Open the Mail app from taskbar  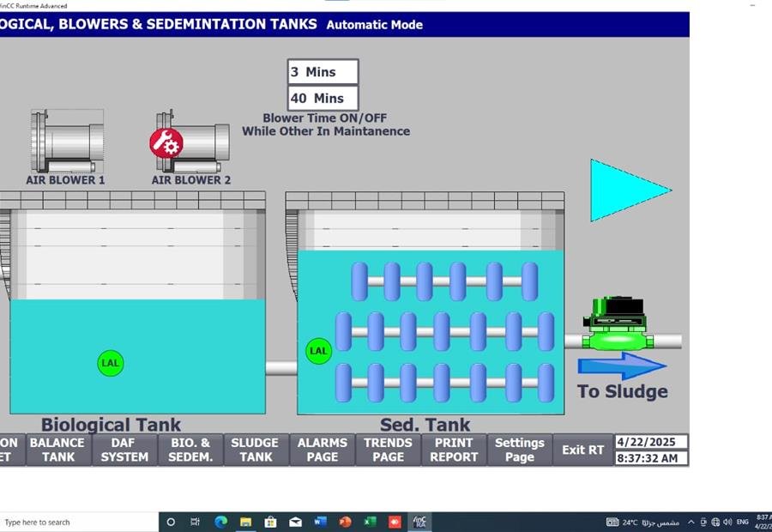point(295,523)
